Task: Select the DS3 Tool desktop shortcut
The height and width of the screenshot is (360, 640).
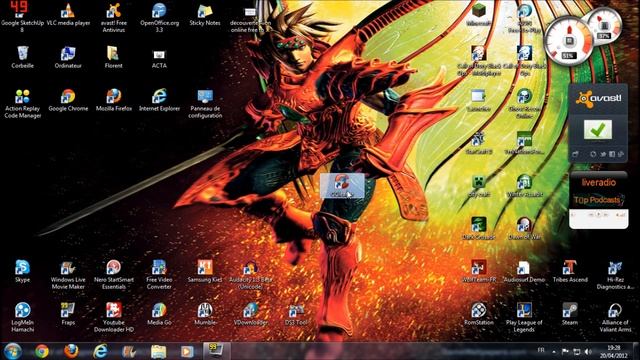Action: coord(296,314)
